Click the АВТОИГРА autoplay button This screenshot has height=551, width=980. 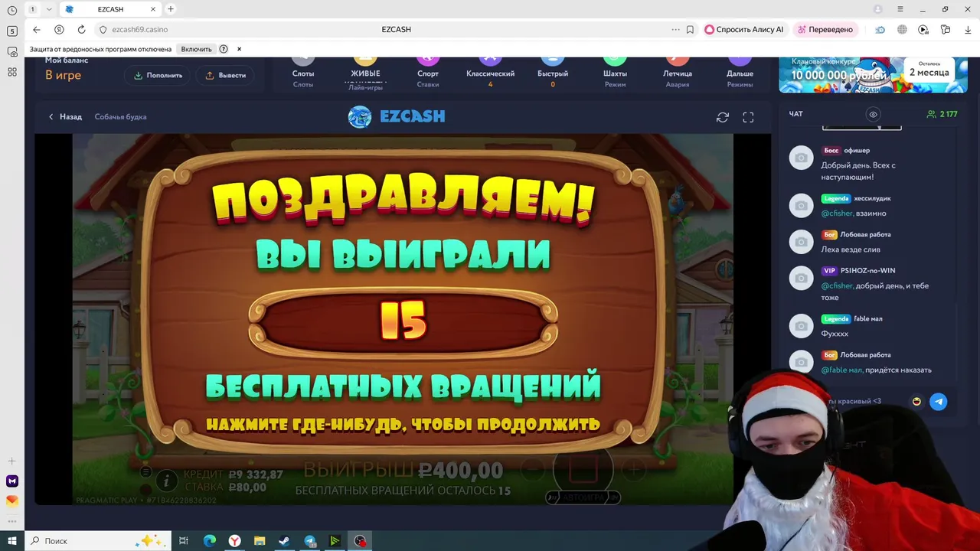coord(583,497)
